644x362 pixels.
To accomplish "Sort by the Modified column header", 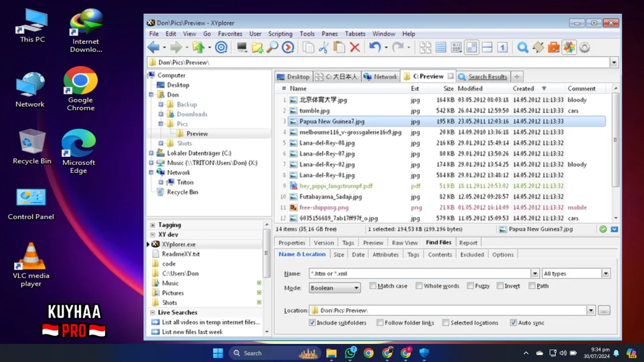I will 470,88.
